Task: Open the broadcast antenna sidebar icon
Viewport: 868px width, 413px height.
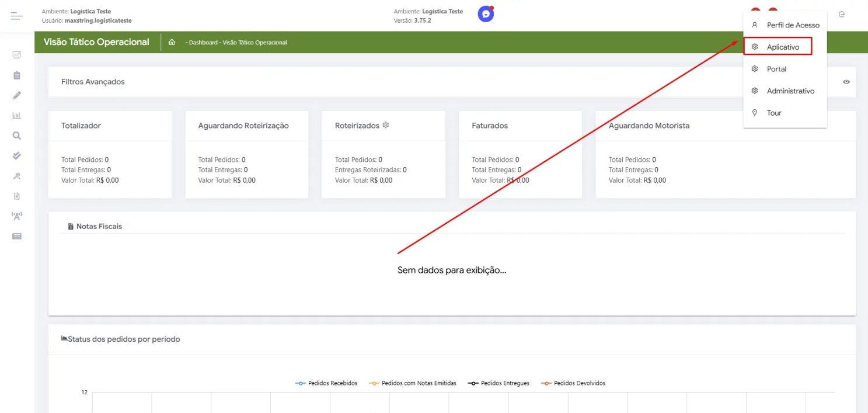Action: coord(17,216)
